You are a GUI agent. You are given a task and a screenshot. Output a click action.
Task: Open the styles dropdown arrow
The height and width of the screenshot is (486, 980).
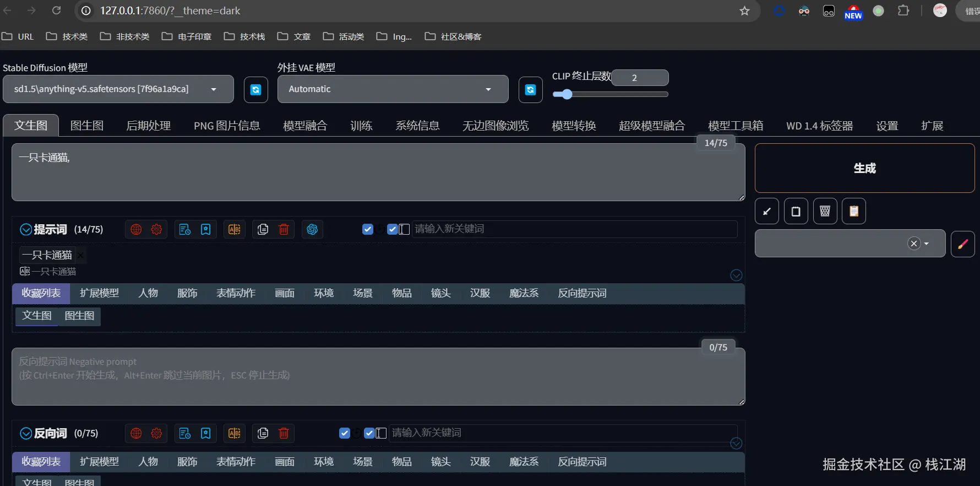pos(927,244)
